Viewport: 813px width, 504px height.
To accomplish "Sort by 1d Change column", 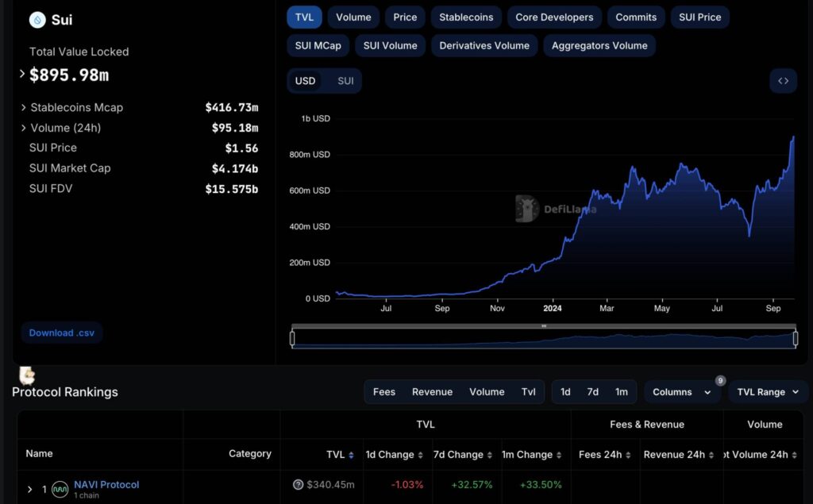I will [x=421, y=455].
